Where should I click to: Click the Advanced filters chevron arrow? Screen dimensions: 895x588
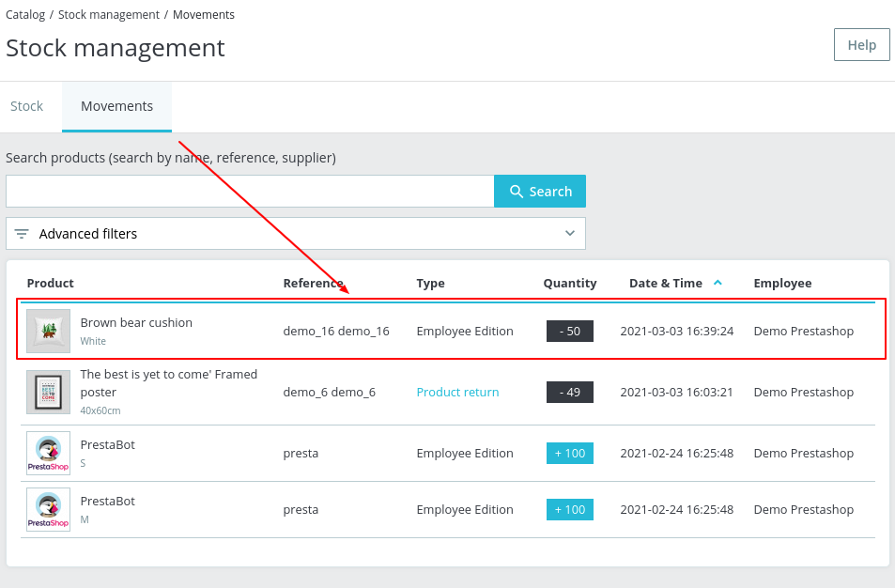pyautogui.click(x=569, y=233)
